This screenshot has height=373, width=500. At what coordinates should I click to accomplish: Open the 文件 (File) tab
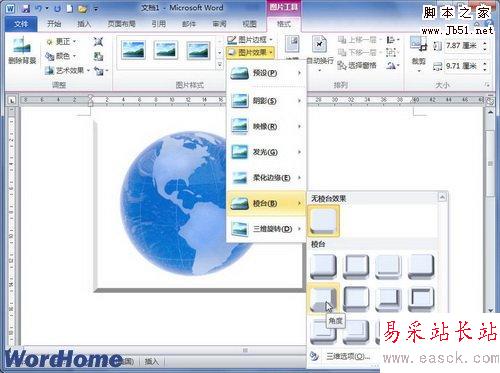[21, 24]
